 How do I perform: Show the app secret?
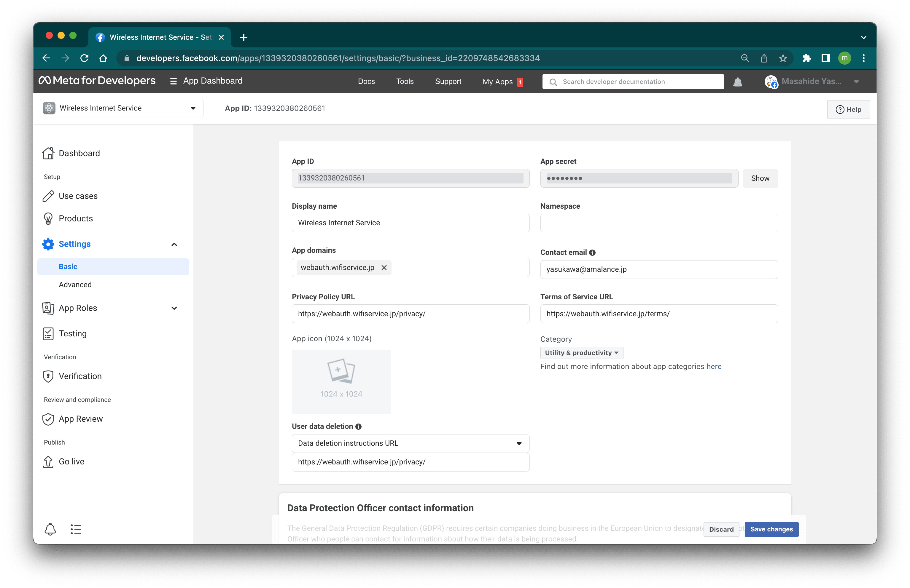(760, 178)
